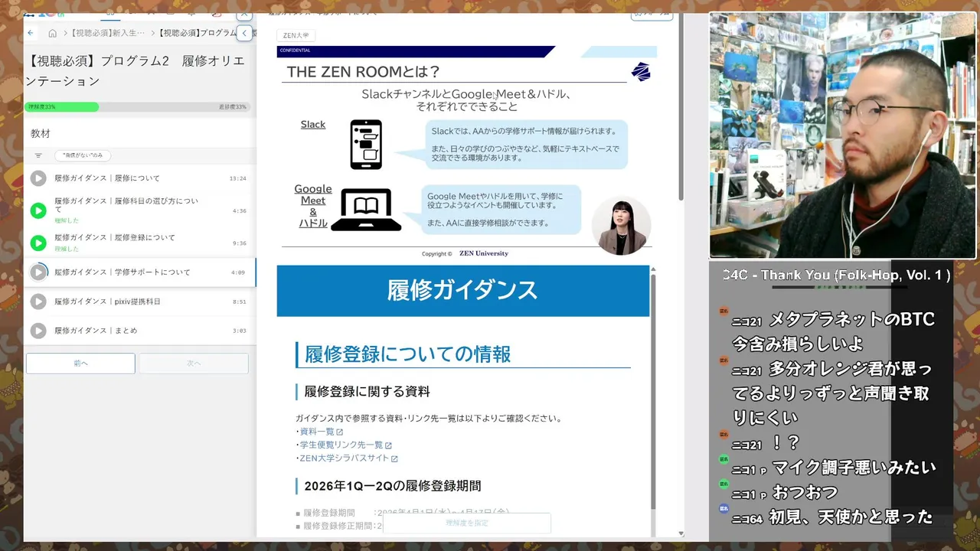Image resolution: width=980 pixels, height=551 pixels.
Task: Open the 【視聴必須】新入生 breadcrumb link
Action: (108, 33)
